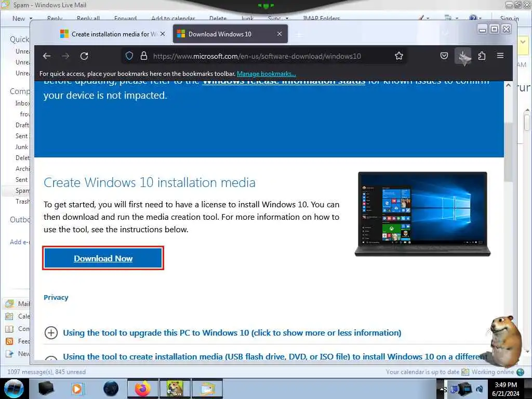Open the Windows release information status link
Viewport: 532px width, 399px height.
[284, 83]
